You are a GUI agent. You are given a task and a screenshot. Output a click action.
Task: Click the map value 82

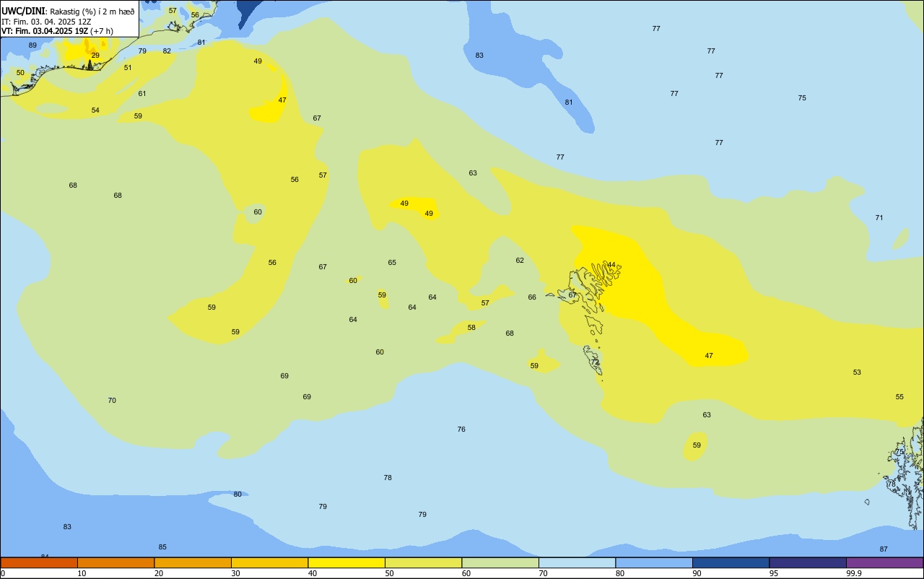click(167, 51)
